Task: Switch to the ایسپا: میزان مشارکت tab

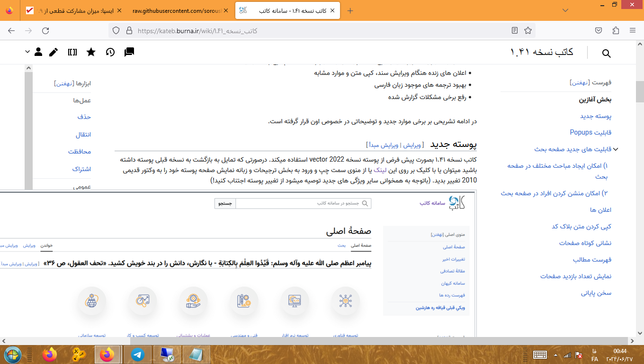Action: click(73, 10)
